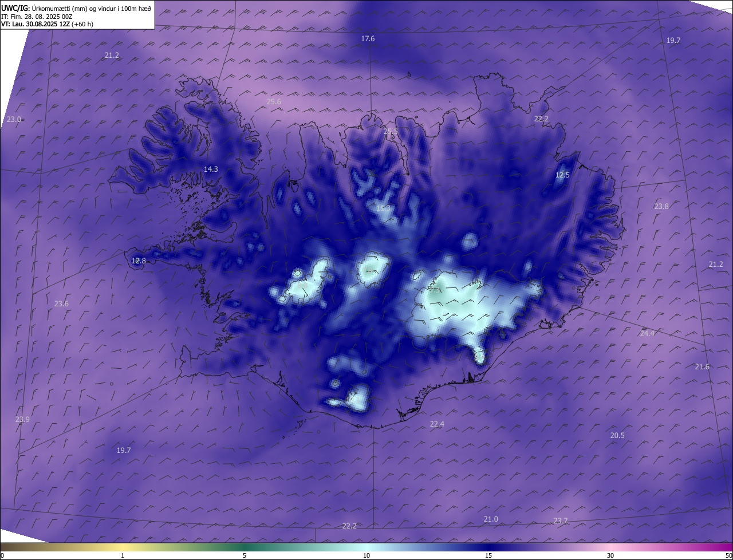733x560 pixels.
Task: Click the 50 label on the color scale
Action: [x=728, y=555]
